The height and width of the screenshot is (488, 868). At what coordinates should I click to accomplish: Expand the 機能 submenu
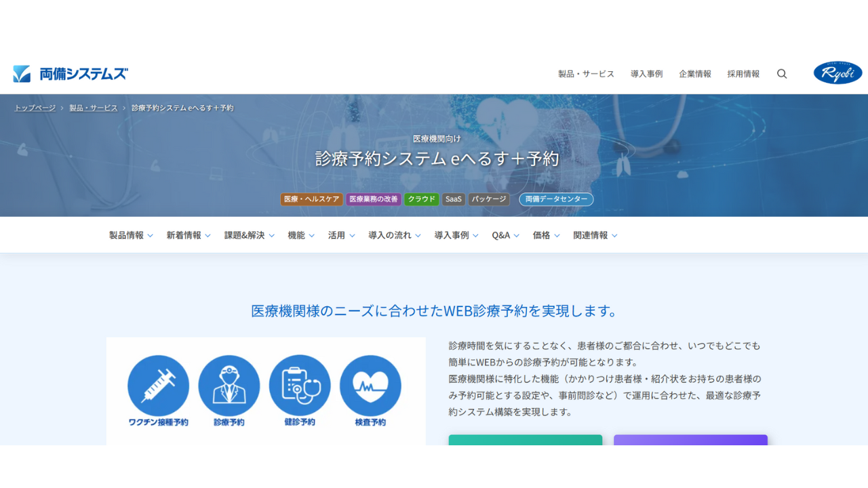click(x=301, y=235)
